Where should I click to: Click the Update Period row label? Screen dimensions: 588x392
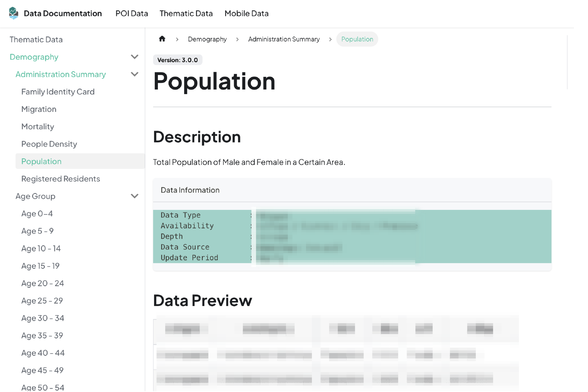[189, 258]
